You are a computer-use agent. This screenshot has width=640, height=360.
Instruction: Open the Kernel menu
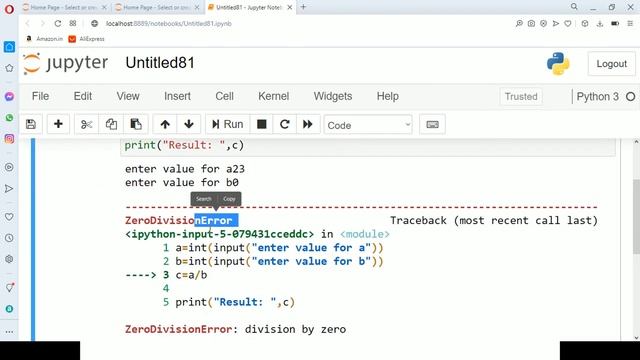(x=273, y=96)
